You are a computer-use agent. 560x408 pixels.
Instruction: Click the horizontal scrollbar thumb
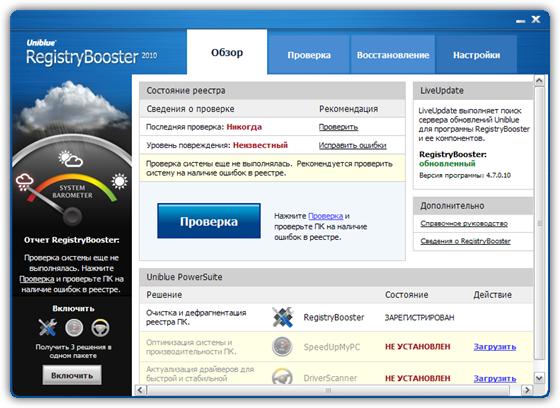pyautogui.click(x=328, y=390)
